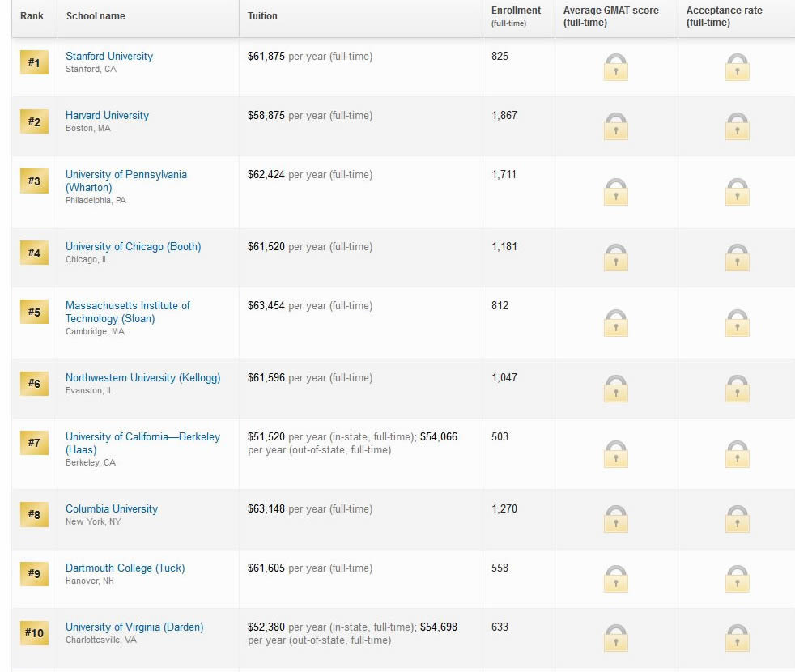Image resolution: width=795 pixels, height=672 pixels.
Task: Click acceptance rate lock for Columbia University
Action: (737, 520)
